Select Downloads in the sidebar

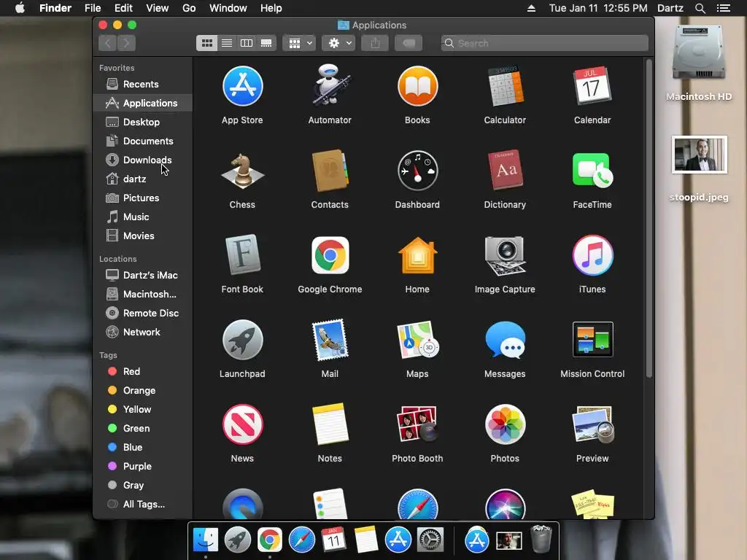pyautogui.click(x=143, y=160)
